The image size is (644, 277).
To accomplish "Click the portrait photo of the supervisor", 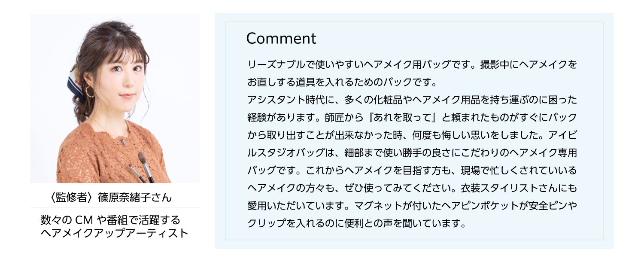I will 115,98.
